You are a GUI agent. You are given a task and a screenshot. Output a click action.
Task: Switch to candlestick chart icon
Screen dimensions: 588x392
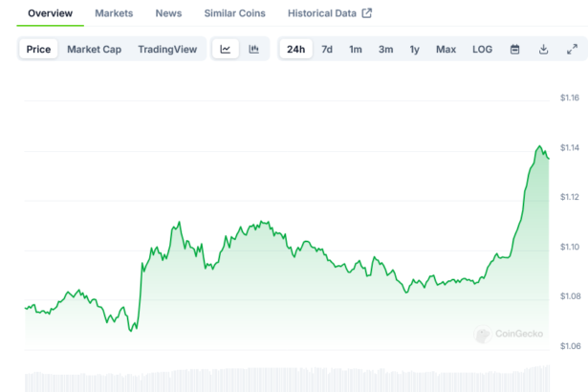(x=253, y=50)
